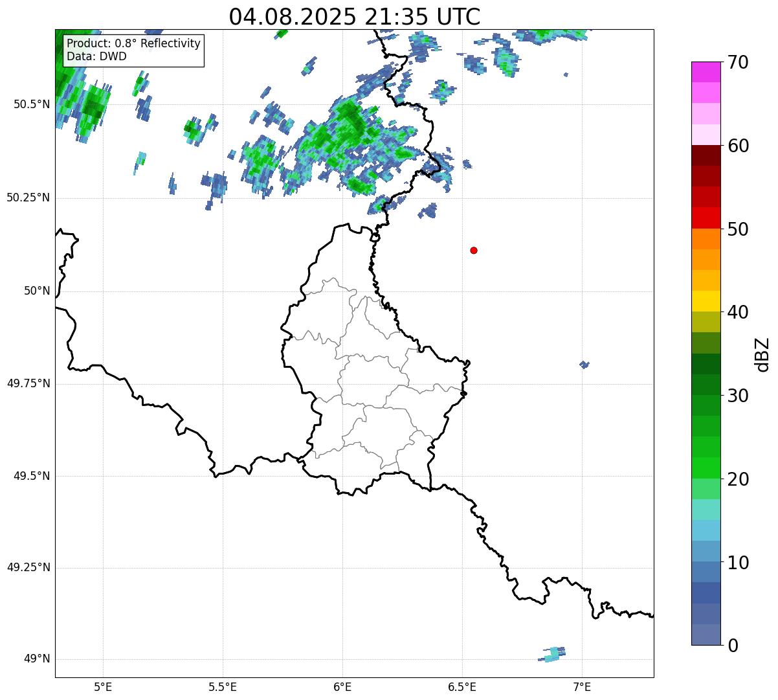
Task: Click the colorbar tick label 10
Action: (738, 562)
